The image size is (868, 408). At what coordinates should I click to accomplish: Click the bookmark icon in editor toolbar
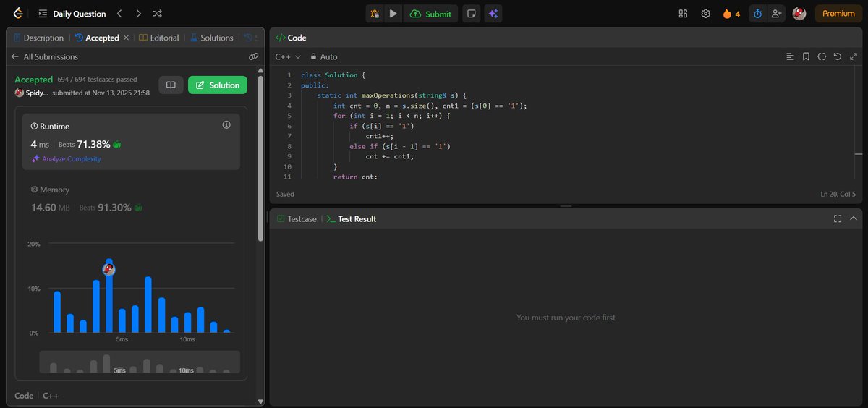click(806, 56)
